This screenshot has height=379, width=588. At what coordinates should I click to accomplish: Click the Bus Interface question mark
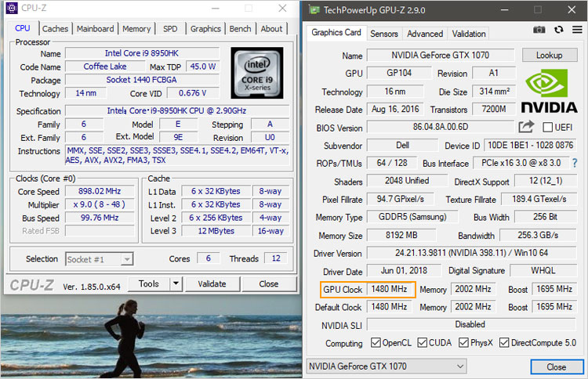click(575, 163)
